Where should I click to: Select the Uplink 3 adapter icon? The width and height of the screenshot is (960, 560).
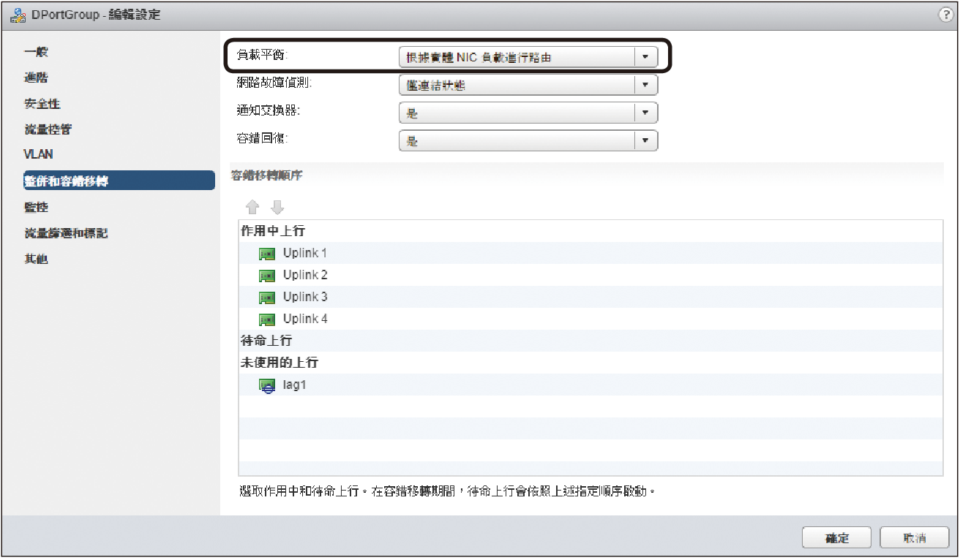click(x=267, y=298)
